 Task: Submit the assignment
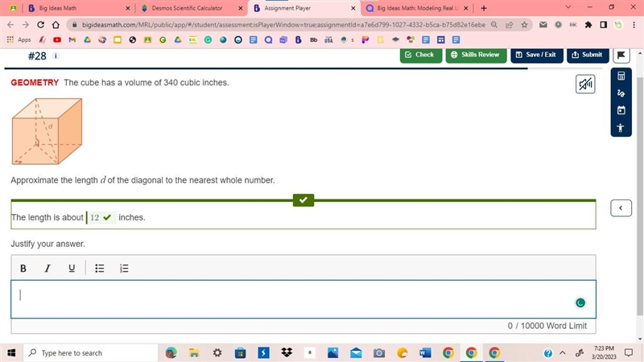coord(588,56)
